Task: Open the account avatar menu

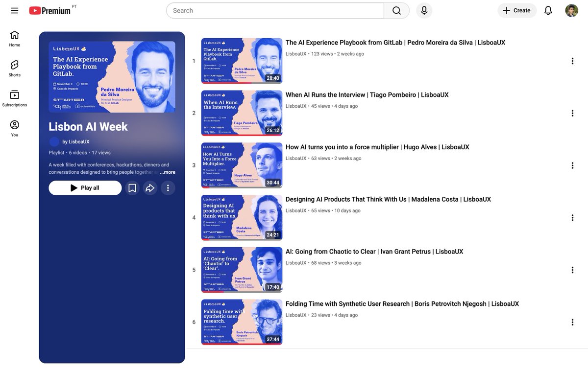Action: pyautogui.click(x=572, y=11)
